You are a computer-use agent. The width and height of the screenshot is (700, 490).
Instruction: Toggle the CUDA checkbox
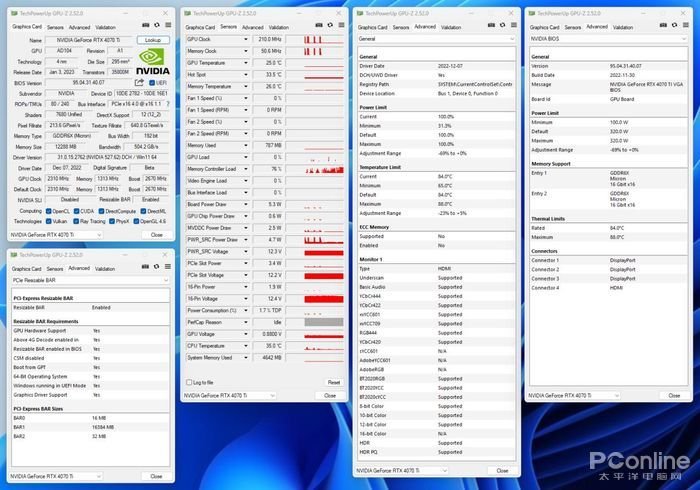pyautogui.click(x=76, y=211)
